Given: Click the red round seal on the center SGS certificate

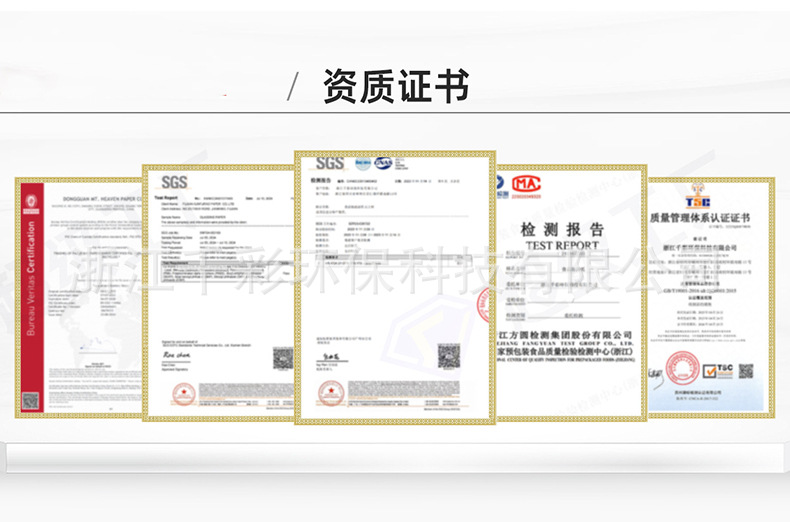Looking at the screenshot, I should point(331,393).
